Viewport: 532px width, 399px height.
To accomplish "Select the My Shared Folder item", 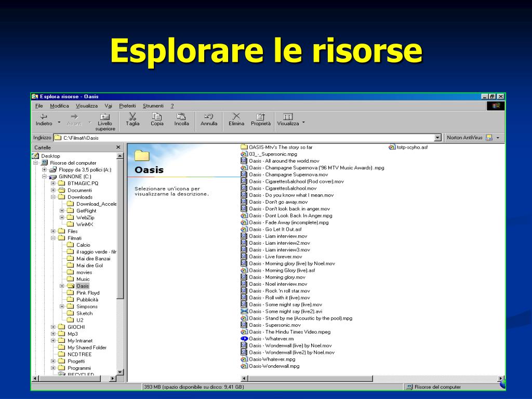I will pyautogui.click(x=87, y=348).
